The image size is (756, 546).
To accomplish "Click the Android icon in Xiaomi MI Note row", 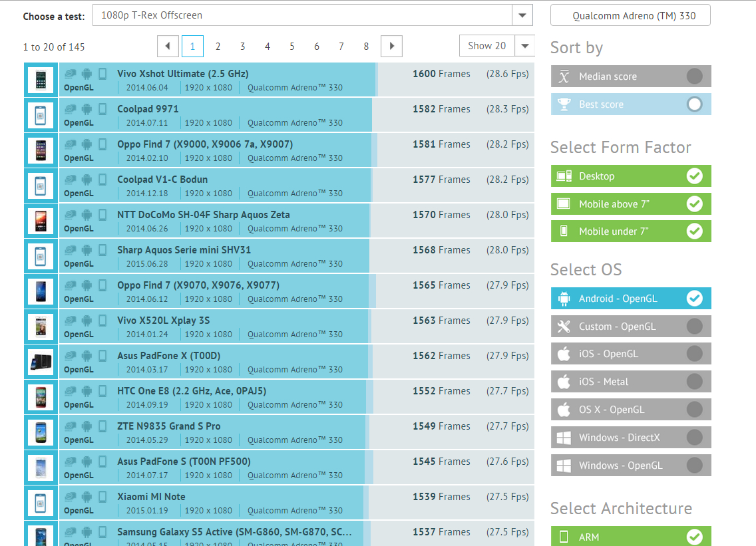I will (x=87, y=496).
